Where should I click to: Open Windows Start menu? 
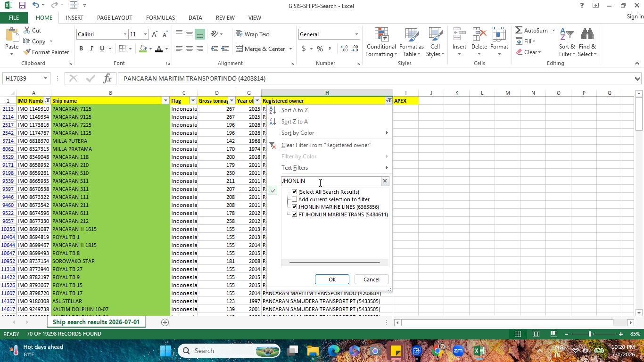coord(165,351)
